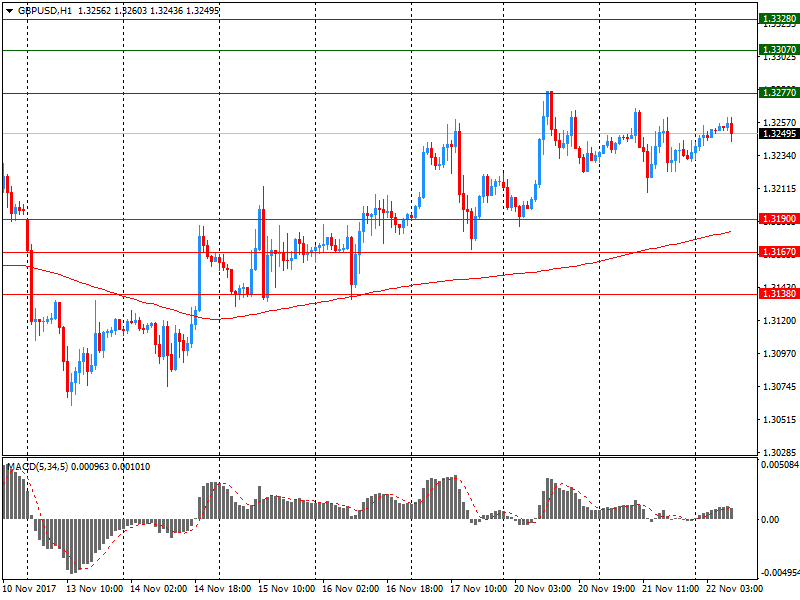Click the 1.30285 price scale value
This screenshot has width=800, height=600.
[x=780, y=453]
